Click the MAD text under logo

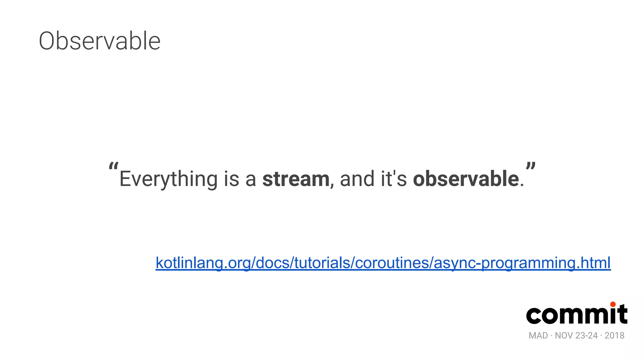tap(538, 336)
